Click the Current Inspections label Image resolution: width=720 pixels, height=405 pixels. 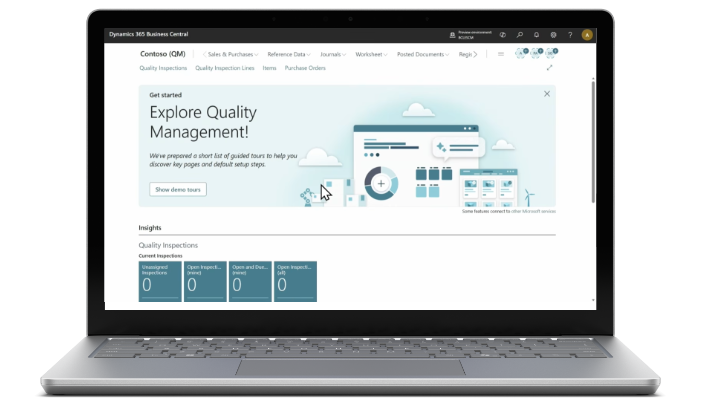[160, 256]
